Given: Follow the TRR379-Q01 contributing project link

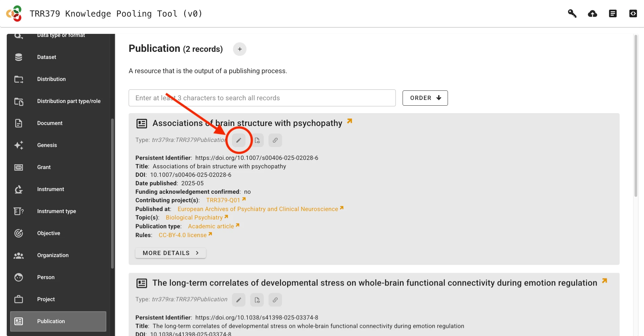Looking at the screenshot, I should point(224,200).
